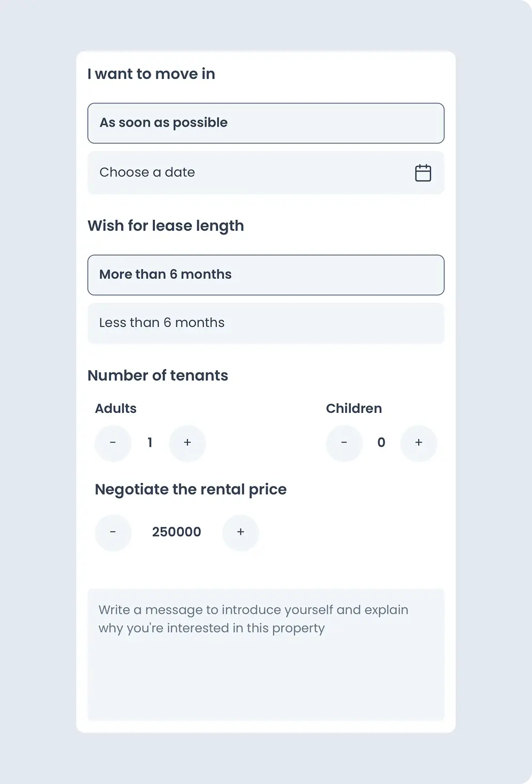Screen dimensions: 532x784
Task: Open the "Choose a date" picker field
Action: (x=251, y=173)
